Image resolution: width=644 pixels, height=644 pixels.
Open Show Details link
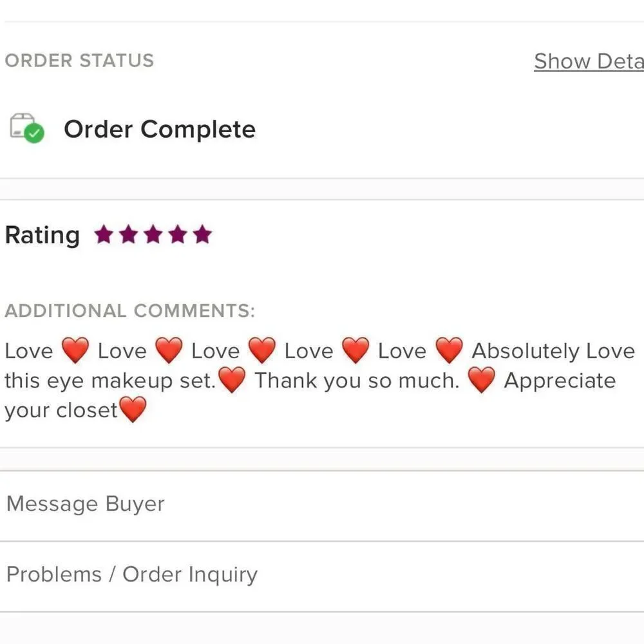589,62
